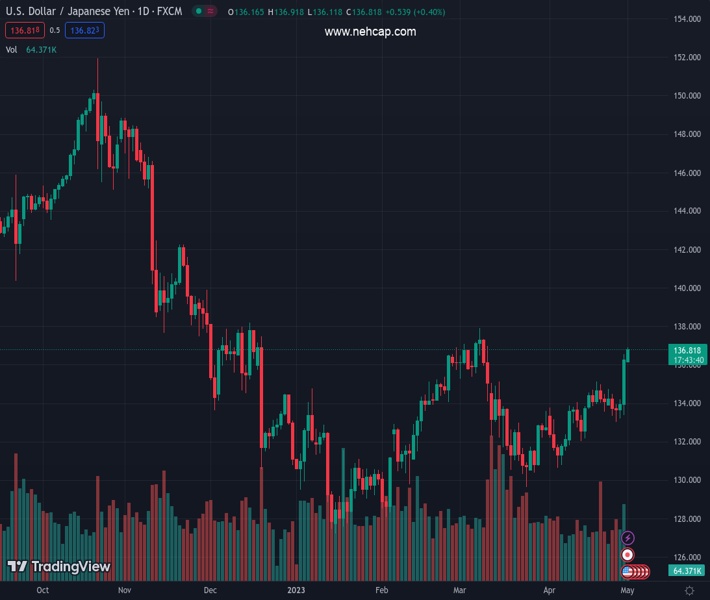Click the spread value 0.5 between the prices
This screenshot has width=710, height=600.
pyautogui.click(x=55, y=30)
